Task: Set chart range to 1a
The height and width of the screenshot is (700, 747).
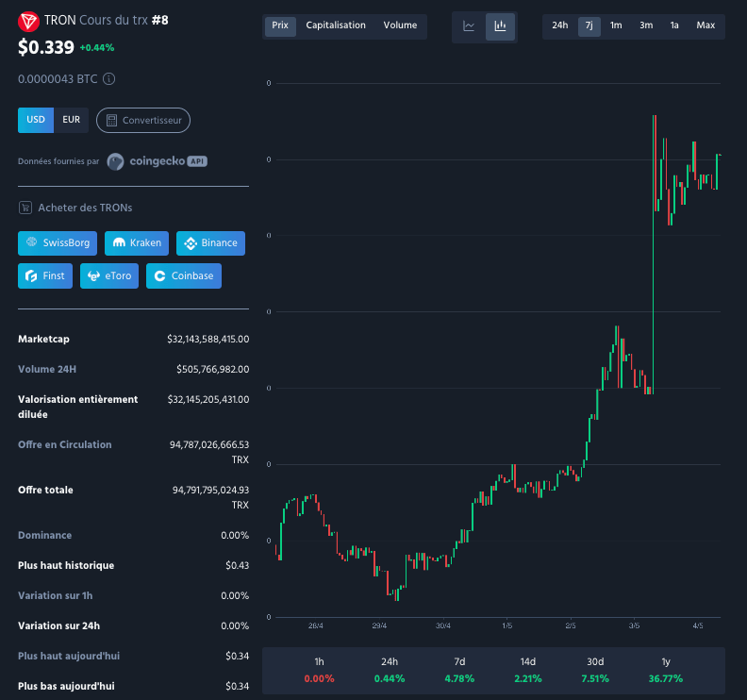Action: click(674, 25)
